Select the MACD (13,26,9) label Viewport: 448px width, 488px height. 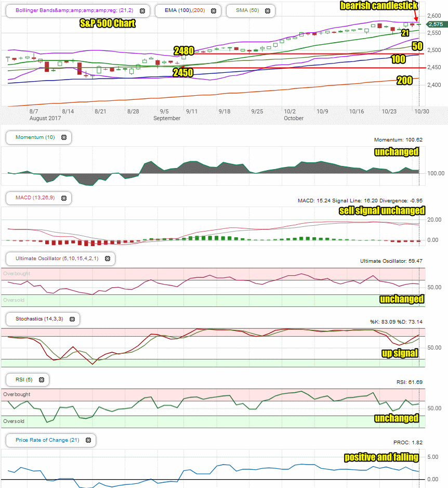pos(35,198)
